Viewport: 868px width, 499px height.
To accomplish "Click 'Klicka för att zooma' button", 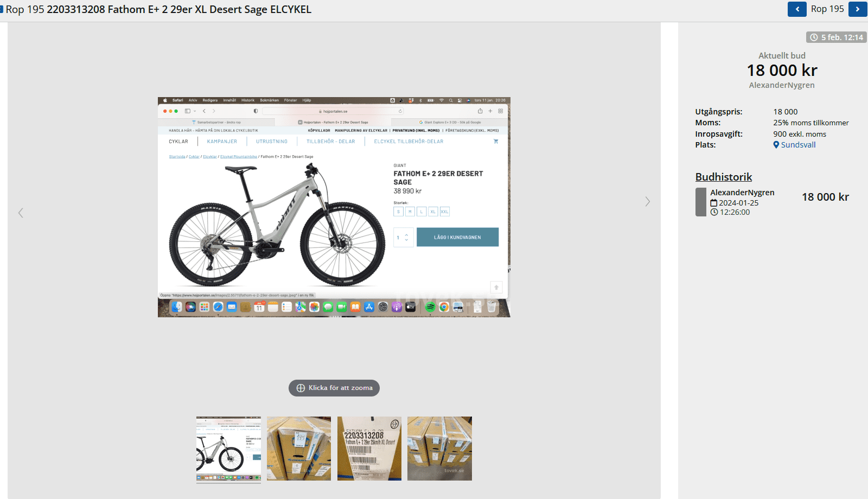I will point(334,388).
